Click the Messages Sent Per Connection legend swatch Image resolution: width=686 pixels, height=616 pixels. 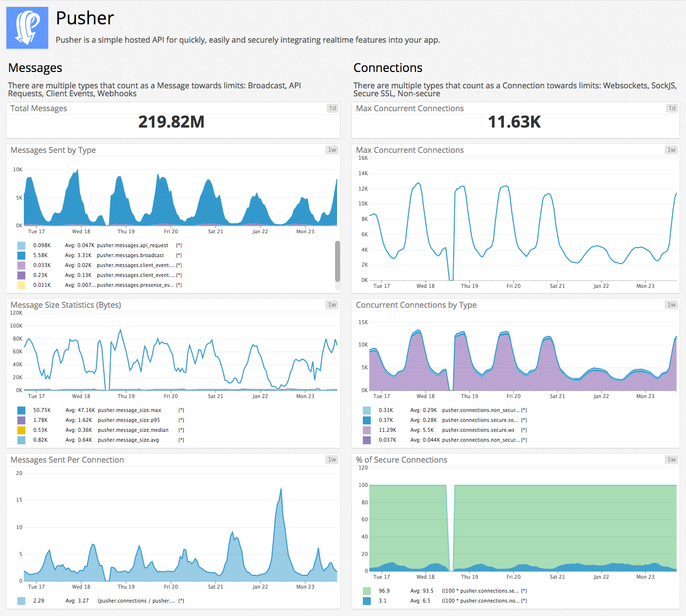pos(21,601)
